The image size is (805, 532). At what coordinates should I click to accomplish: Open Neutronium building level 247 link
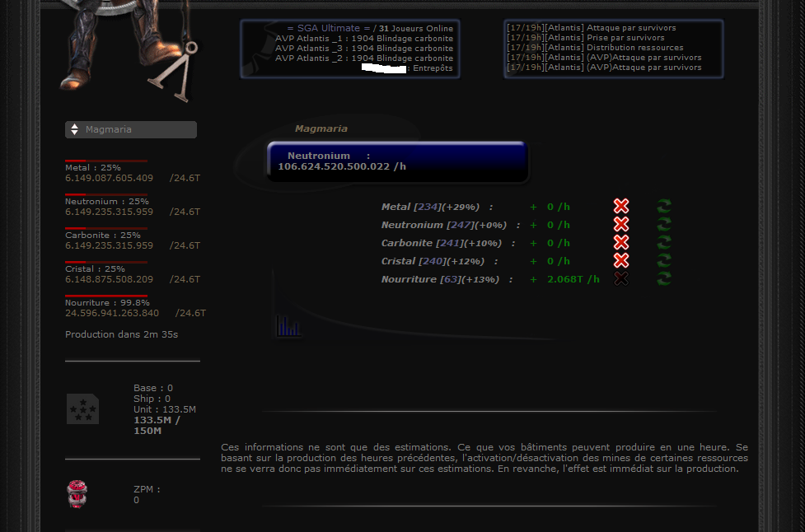click(x=461, y=225)
